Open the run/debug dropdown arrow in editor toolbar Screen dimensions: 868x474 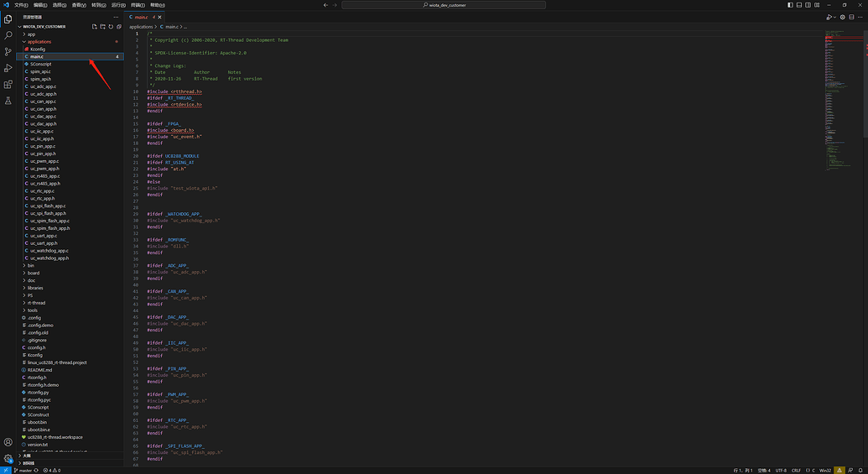tap(834, 17)
